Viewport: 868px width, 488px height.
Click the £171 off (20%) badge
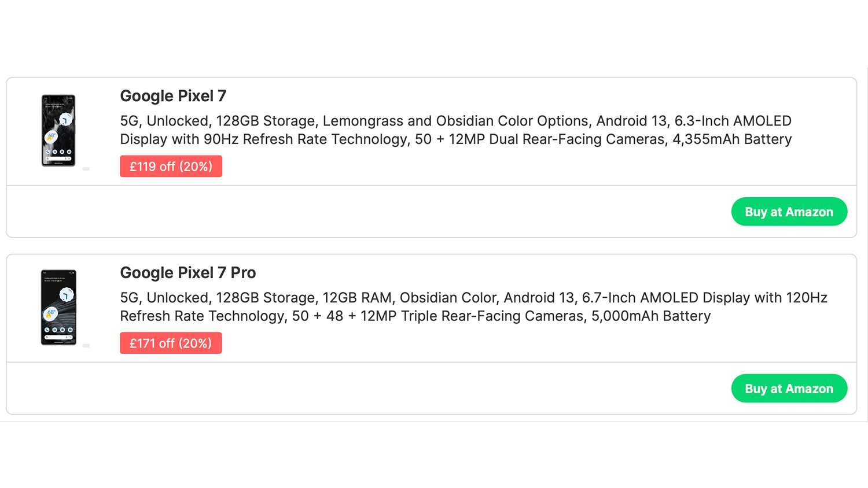tap(171, 343)
